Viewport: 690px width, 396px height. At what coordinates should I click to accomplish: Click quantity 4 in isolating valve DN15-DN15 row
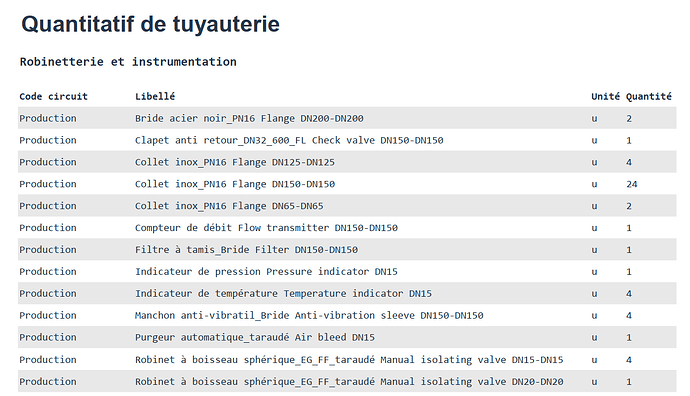pyautogui.click(x=629, y=359)
